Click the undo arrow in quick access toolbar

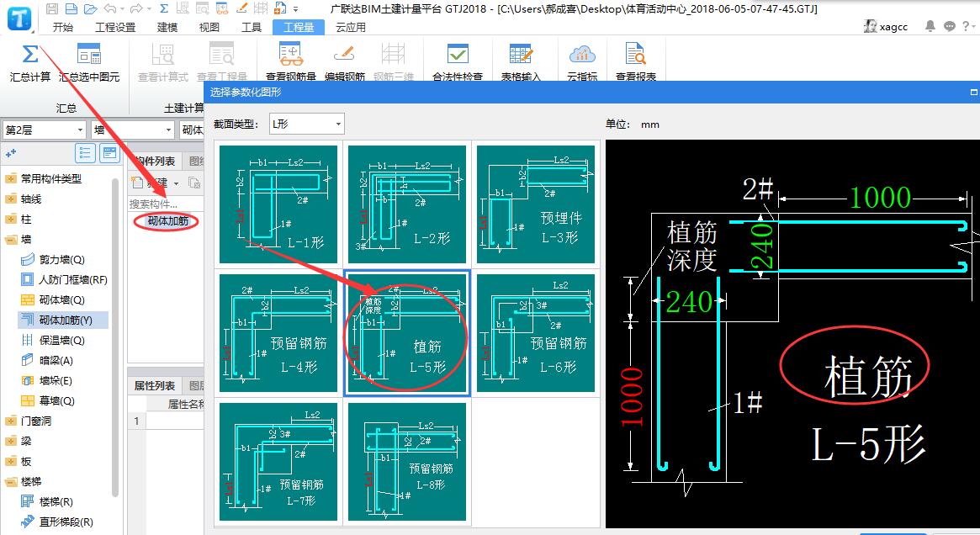click(110, 8)
